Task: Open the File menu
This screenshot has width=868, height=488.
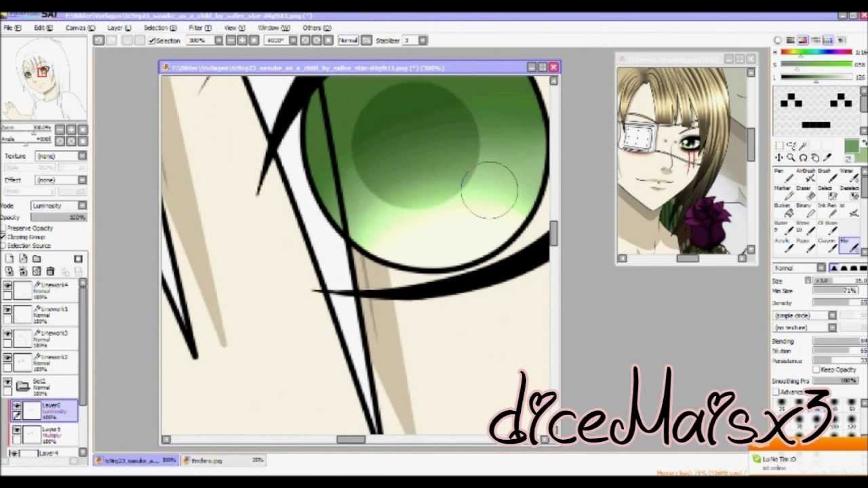Action: (12, 28)
